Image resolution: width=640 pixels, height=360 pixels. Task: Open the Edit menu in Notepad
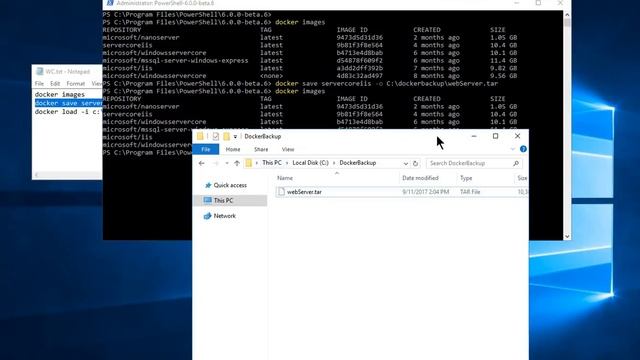coord(55,84)
